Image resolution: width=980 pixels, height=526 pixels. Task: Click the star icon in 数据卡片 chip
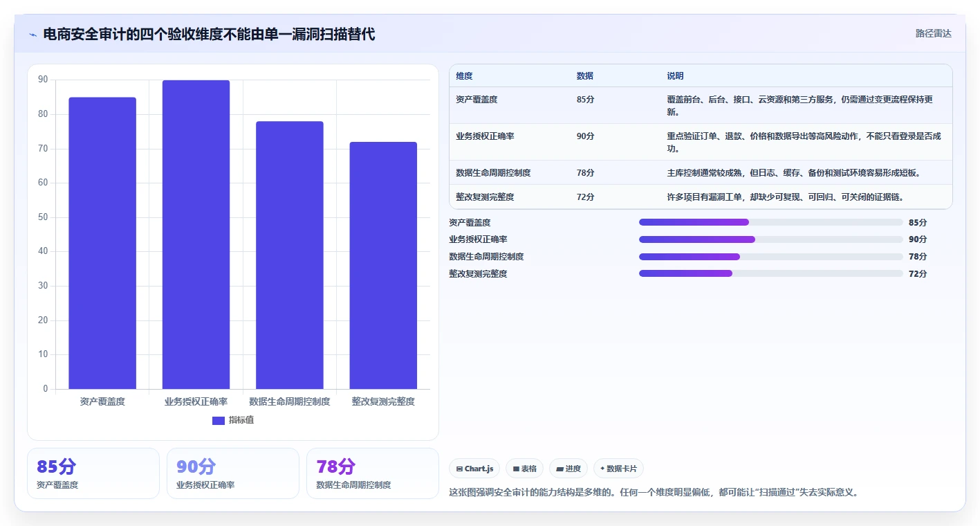tap(602, 469)
